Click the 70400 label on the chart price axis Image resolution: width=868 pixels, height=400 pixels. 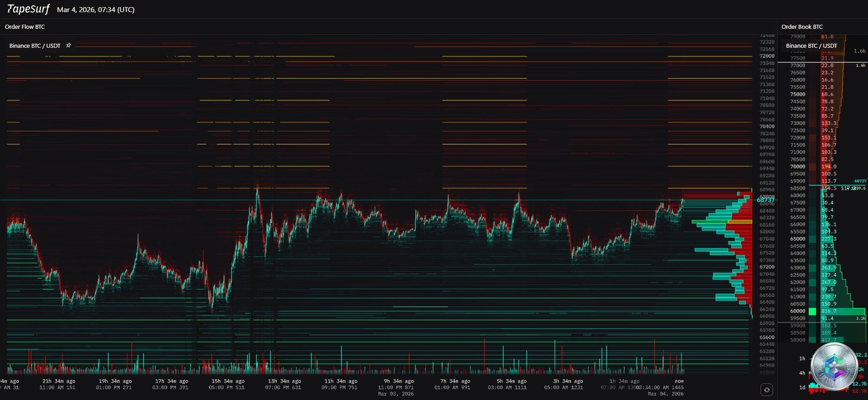point(767,126)
